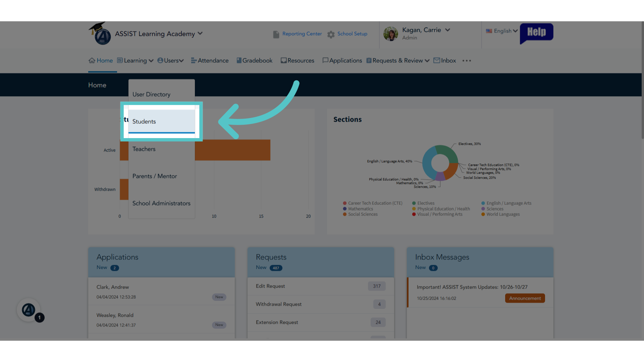Image resolution: width=644 pixels, height=362 pixels.
Task: Collapse the Users dropdown chevron
Action: point(181,61)
